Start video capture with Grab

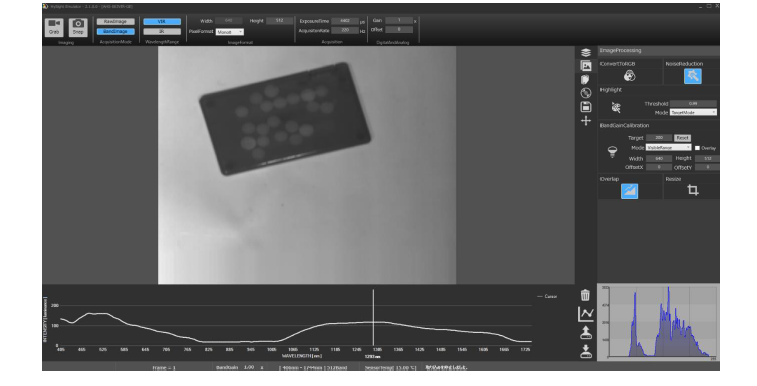coord(54,27)
